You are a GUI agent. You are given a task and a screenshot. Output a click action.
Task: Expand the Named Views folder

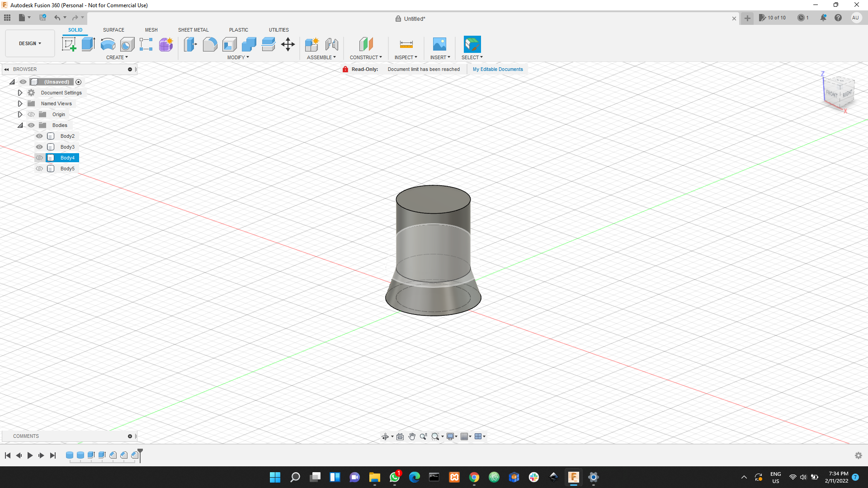(20, 103)
